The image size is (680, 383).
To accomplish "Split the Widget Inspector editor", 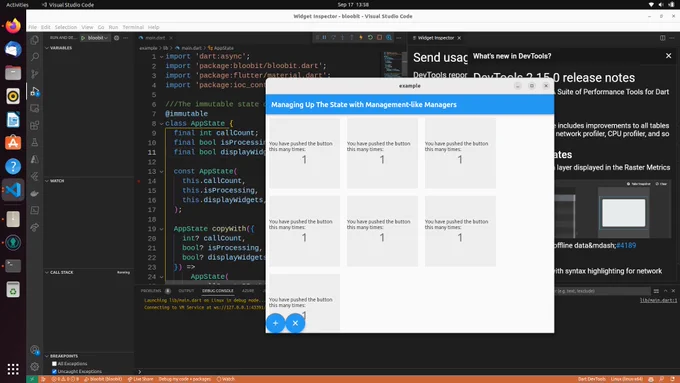I will point(663,38).
